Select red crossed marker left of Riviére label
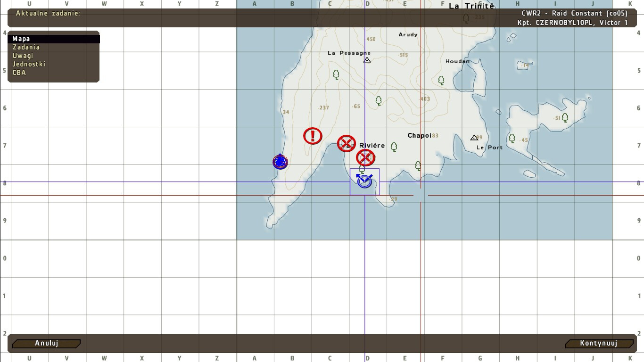 [347, 143]
